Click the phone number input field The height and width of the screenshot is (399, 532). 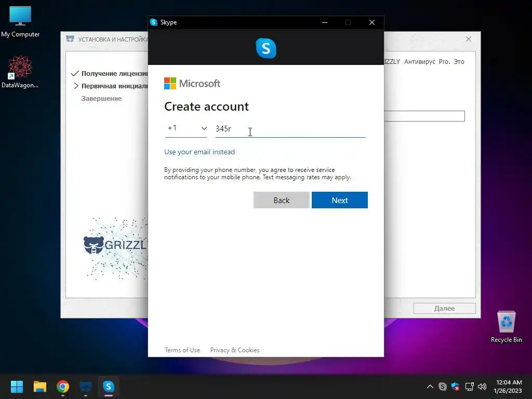pyautogui.click(x=290, y=129)
